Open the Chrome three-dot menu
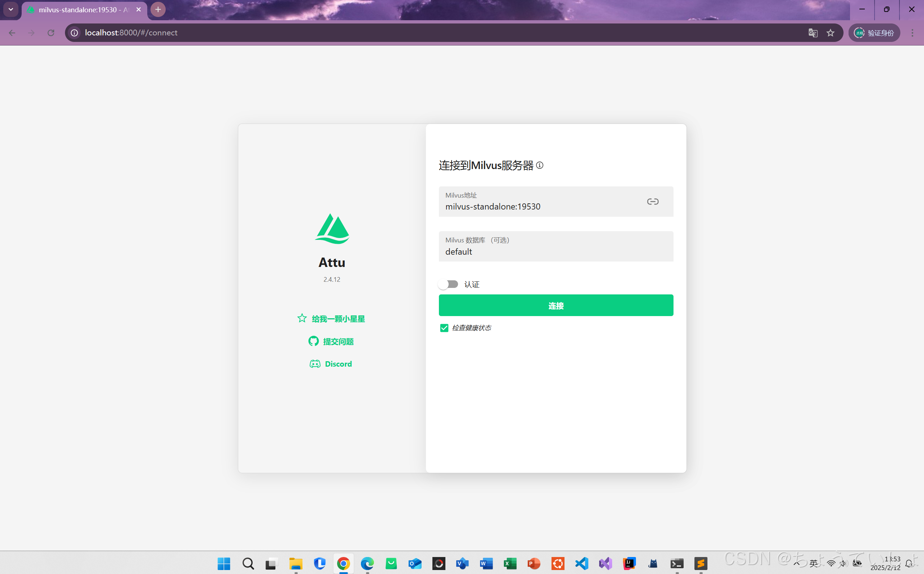Image resolution: width=924 pixels, height=574 pixels. point(912,33)
